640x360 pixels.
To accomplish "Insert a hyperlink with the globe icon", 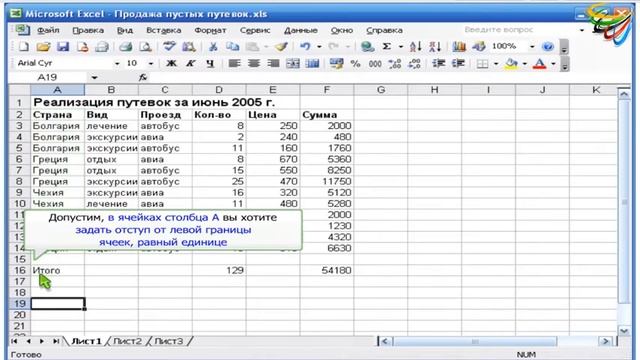I will pyautogui.click(x=368, y=47).
